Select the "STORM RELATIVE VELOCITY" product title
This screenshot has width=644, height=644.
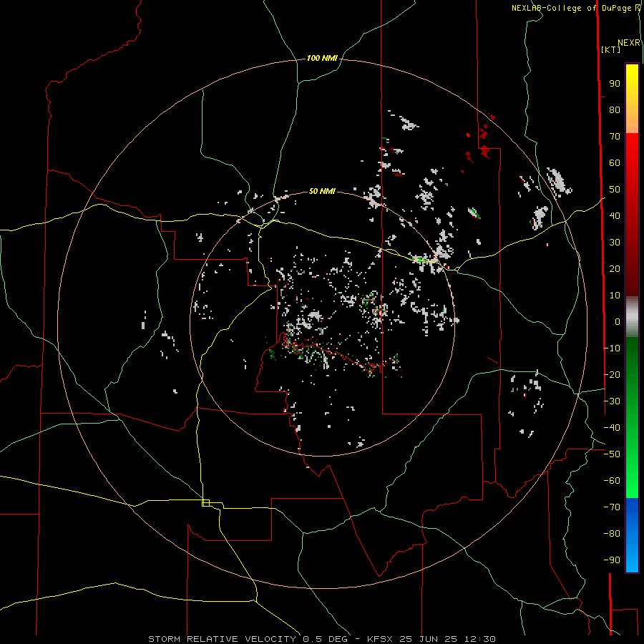223,639
